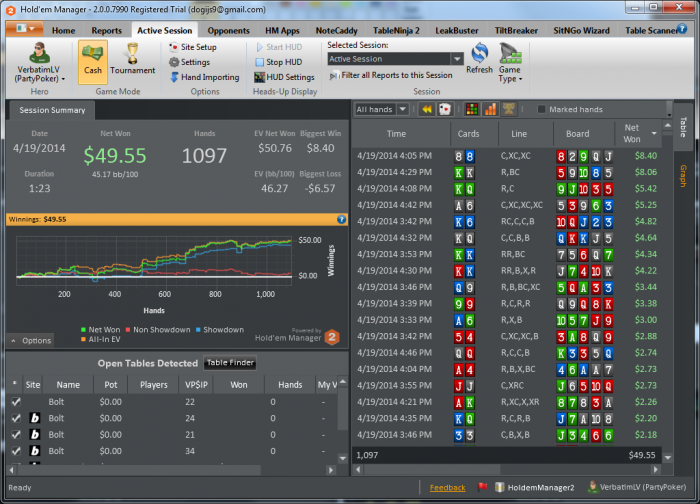Click the hands list horizontal scrollbar

point(432,469)
